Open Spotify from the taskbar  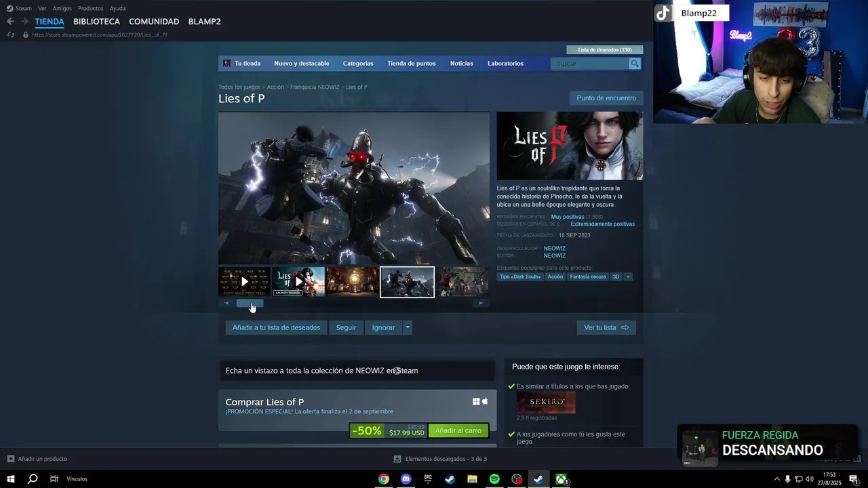(x=494, y=479)
